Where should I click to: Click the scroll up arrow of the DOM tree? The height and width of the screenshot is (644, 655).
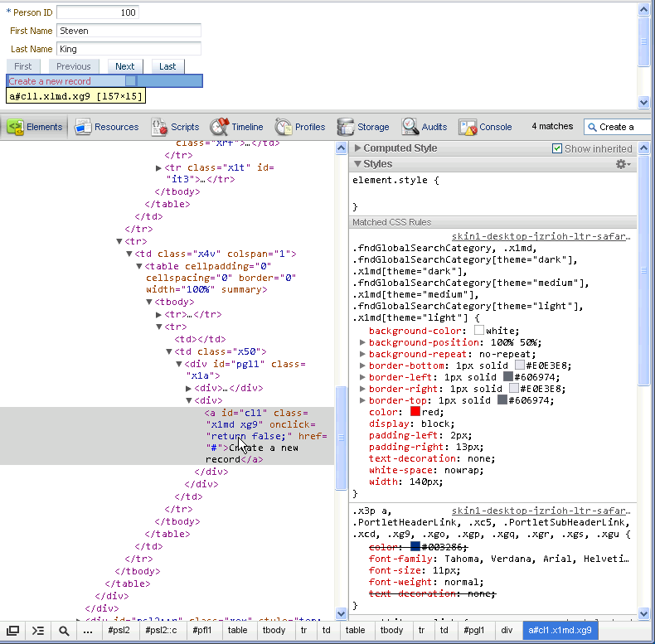tap(341, 148)
